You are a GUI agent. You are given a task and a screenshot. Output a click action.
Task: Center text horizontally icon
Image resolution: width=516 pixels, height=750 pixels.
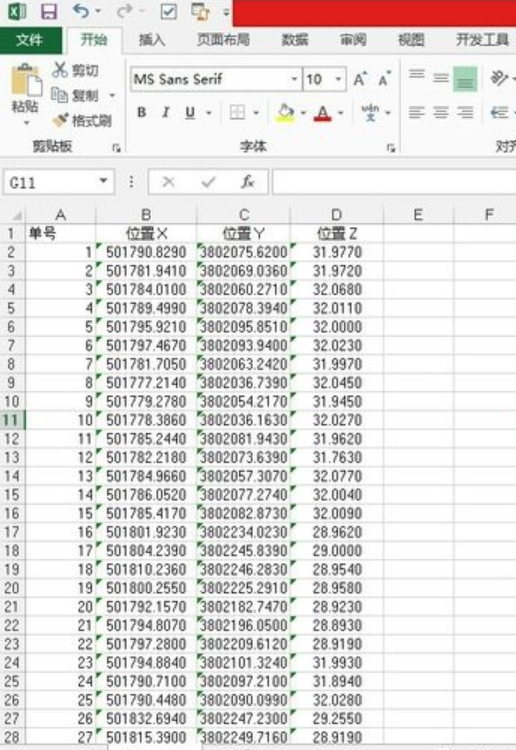(440, 113)
